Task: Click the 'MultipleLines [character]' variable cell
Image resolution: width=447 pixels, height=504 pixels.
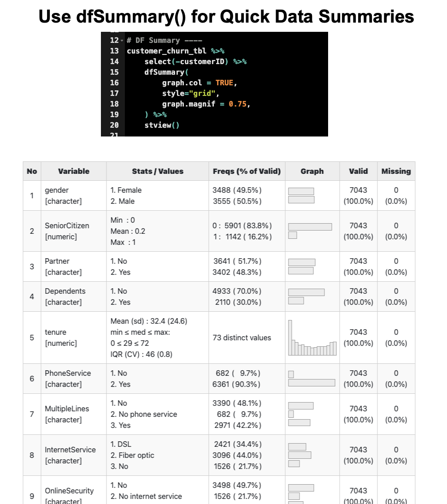Action: coord(74,415)
